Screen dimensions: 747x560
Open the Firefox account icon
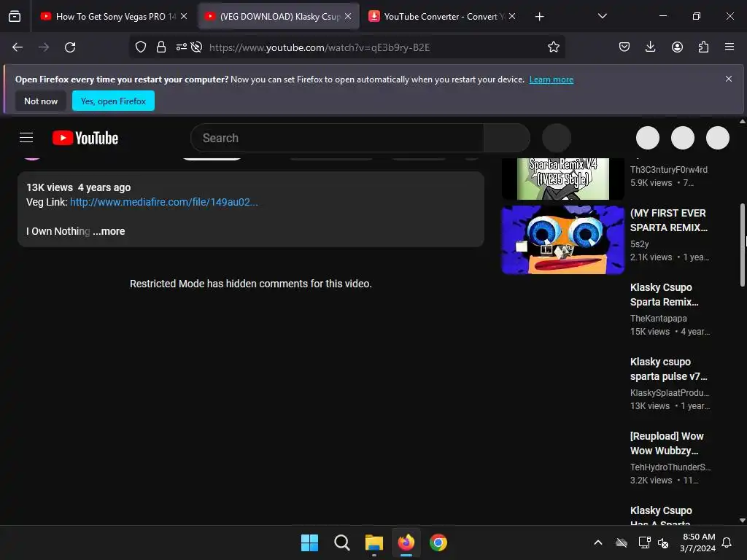[x=677, y=47]
